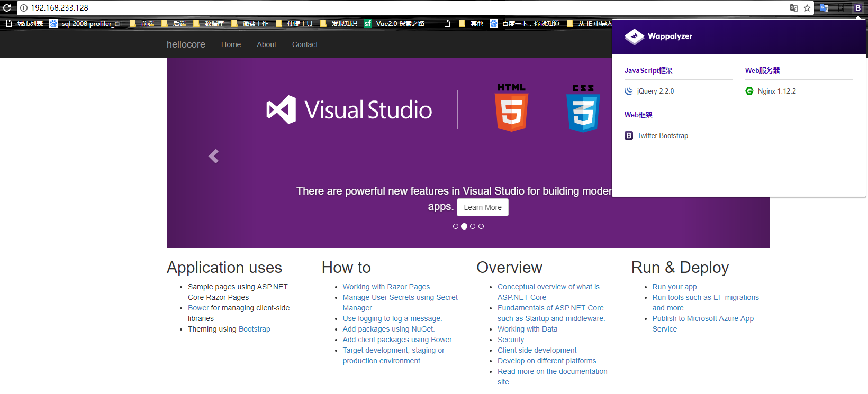Screen dimensions: 868x394
Task: Open Working with Data link
Action: pyautogui.click(x=527, y=329)
